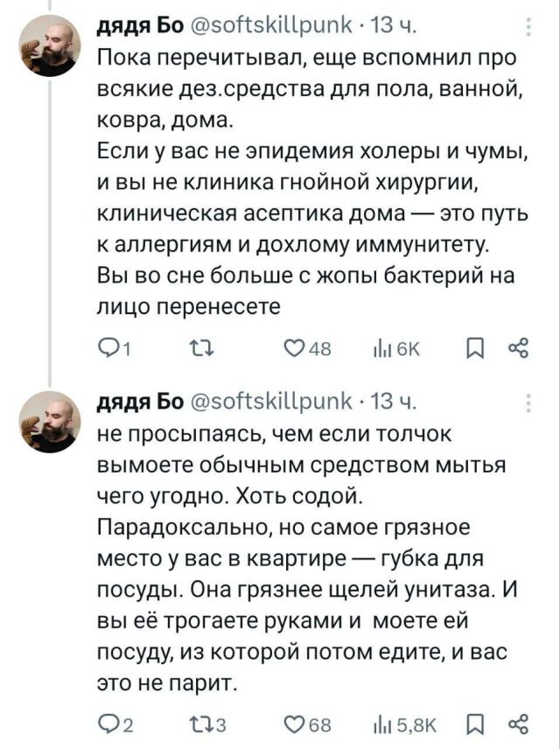Open more options menu on first tweet
560x749 pixels.
pyautogui.click(x=528, y=30)
